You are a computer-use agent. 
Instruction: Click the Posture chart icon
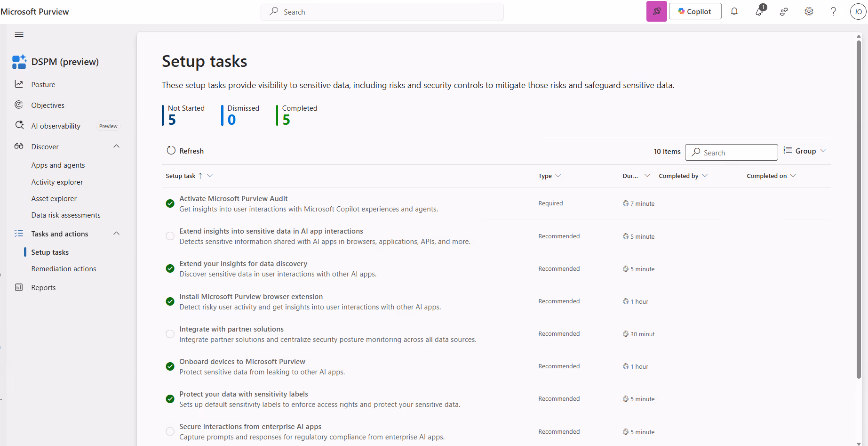tap(19, 84)
